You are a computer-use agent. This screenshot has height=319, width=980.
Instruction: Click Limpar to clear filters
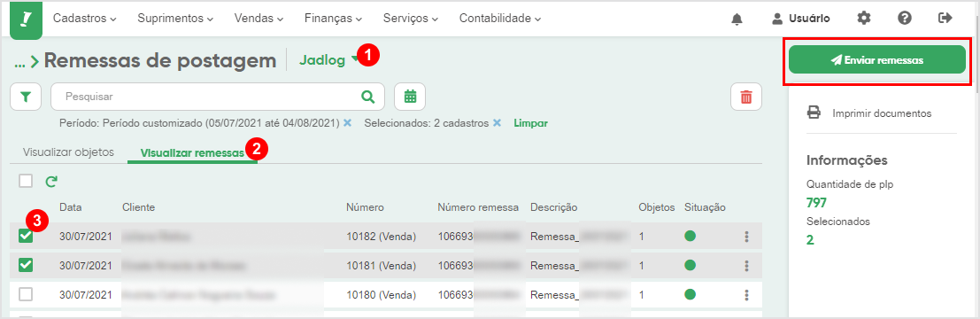(x=530, y=123)
